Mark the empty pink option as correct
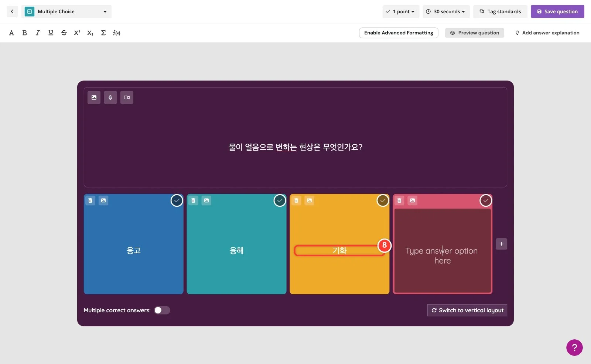The image size is (591, 364). click(x=486, y=200)
